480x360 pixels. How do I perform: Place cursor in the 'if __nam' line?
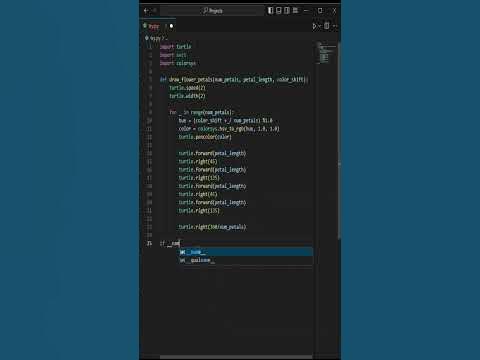[x=170, y=243]
